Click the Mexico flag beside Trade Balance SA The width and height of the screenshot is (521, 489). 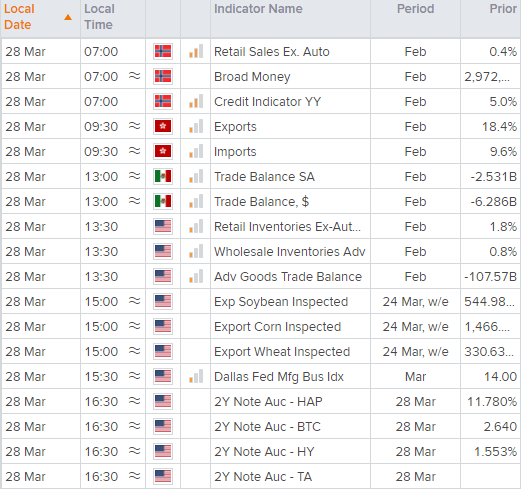click(x=163, y=177)
